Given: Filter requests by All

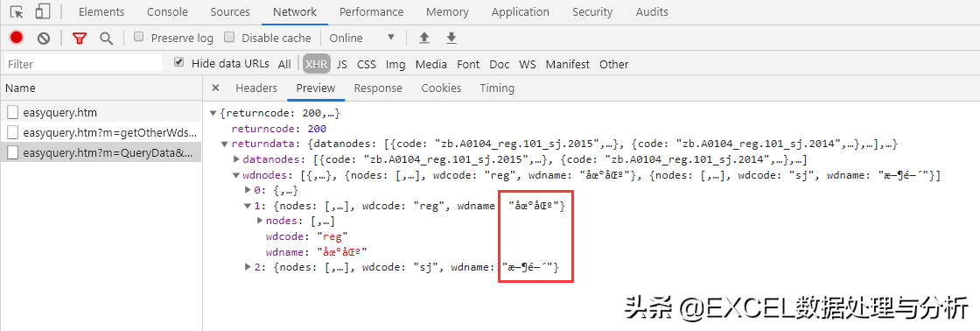Looking at the screenshot, I should pos(284,64).
